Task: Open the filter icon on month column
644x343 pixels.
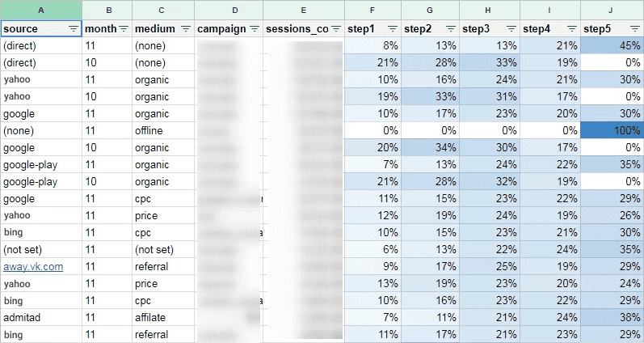Action: click(x=124, y=29)
